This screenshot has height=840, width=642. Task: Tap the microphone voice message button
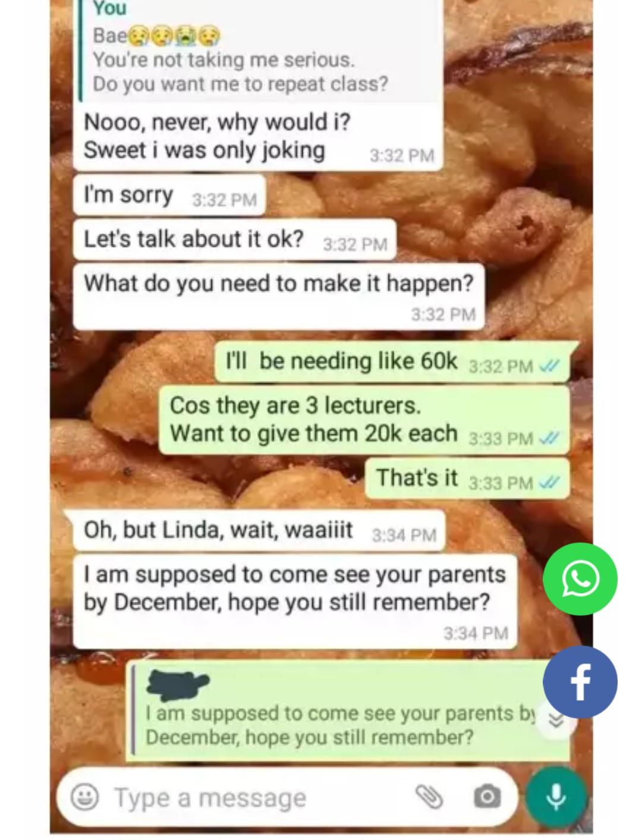click(556, 797)
